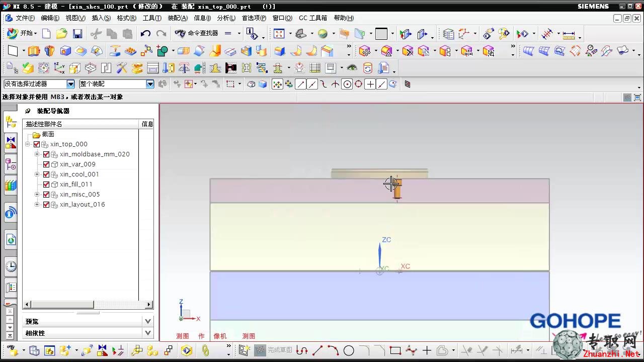Click the chain link icon in bottom toolbar
644x362 pixels.
click(205, 350)
